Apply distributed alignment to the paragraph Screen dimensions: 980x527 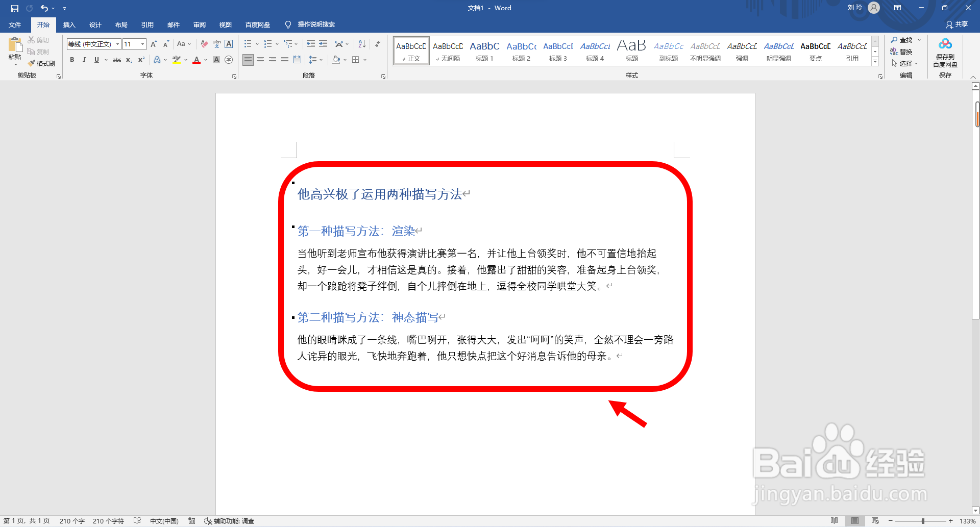[297, 60]
